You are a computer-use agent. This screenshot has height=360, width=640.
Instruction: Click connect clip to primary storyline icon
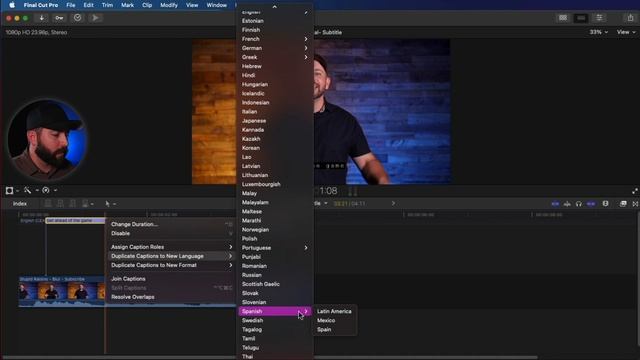(48, 204)
